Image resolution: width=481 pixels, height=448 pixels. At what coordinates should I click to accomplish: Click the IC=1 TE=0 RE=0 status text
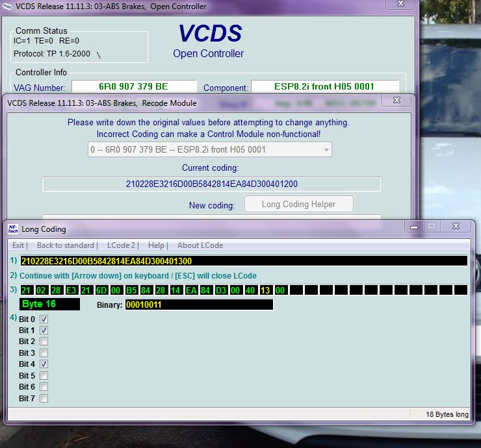click(x=46, y=41)
